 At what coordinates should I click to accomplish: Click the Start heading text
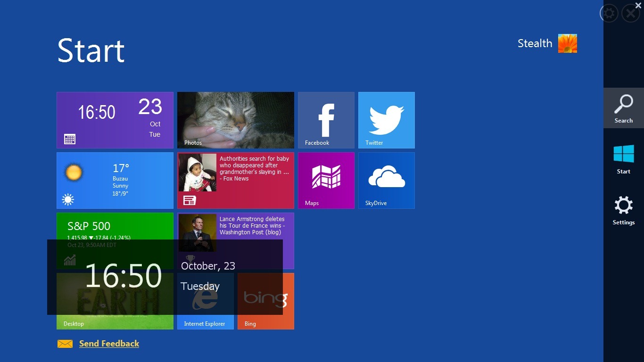(x=91, y=50)
